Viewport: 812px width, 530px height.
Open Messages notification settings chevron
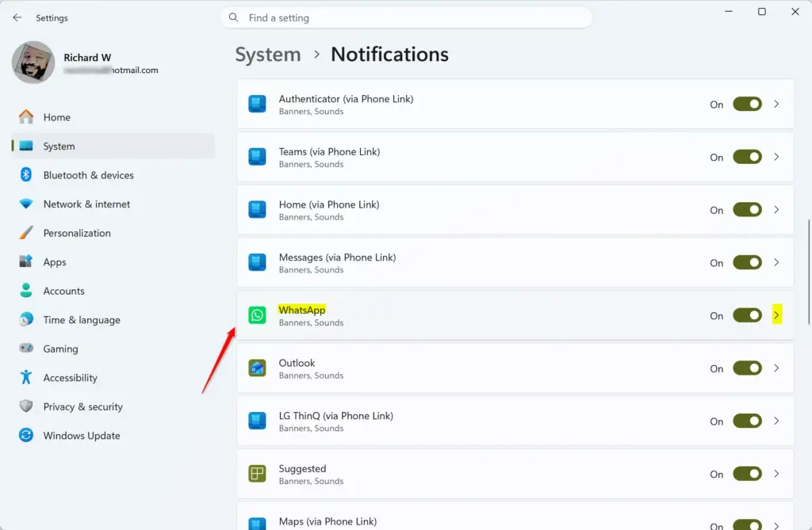click(x=776, y=262)
